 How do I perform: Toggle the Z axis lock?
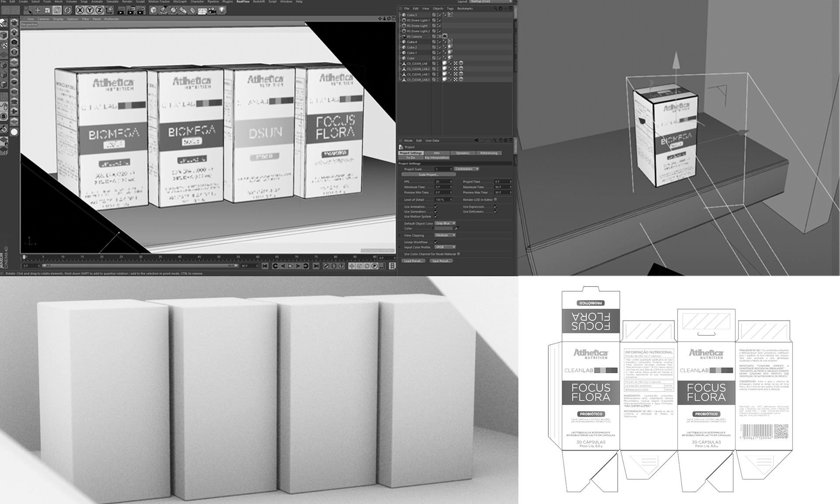(99, 10)
